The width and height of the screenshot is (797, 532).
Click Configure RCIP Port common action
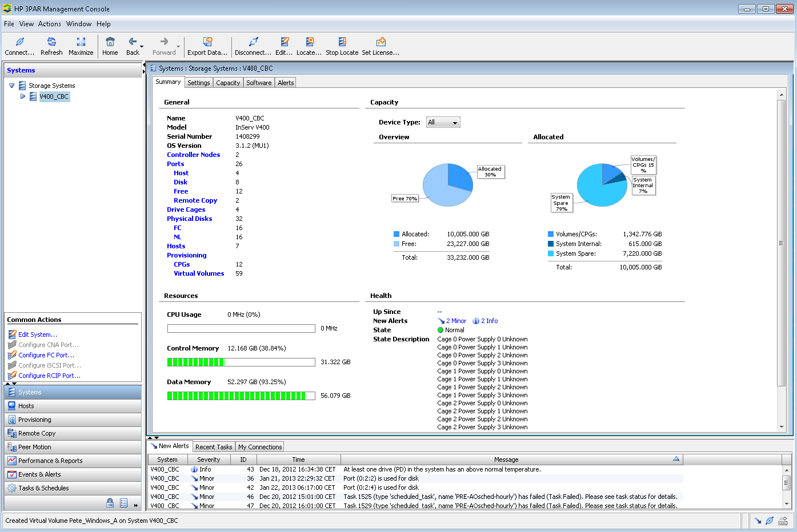[49, 376]
